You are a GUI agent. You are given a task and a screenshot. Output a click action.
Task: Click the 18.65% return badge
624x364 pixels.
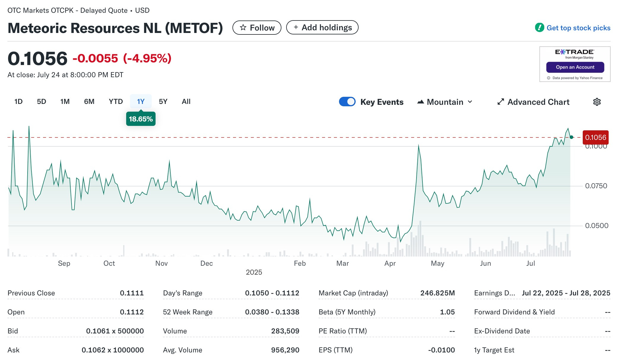coord(141,119)
